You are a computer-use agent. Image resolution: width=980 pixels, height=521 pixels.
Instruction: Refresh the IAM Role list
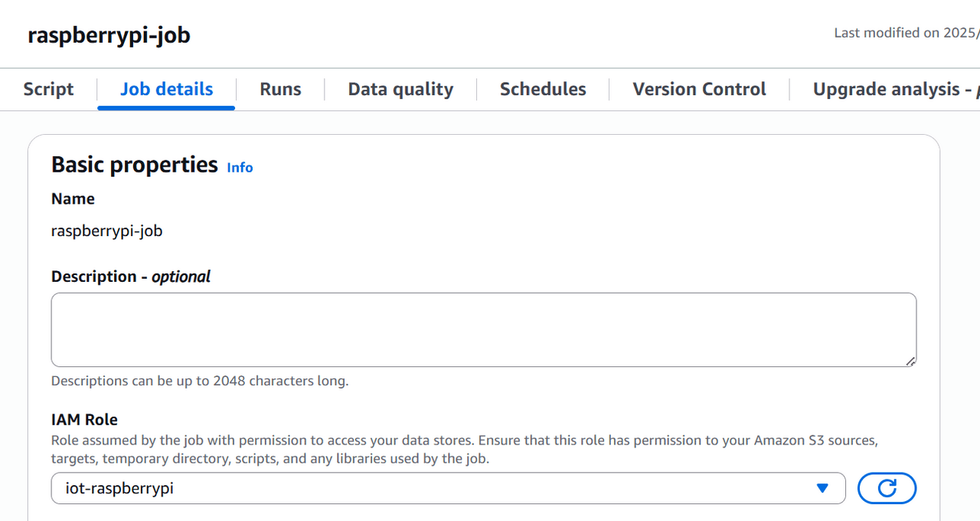point(887,488)
